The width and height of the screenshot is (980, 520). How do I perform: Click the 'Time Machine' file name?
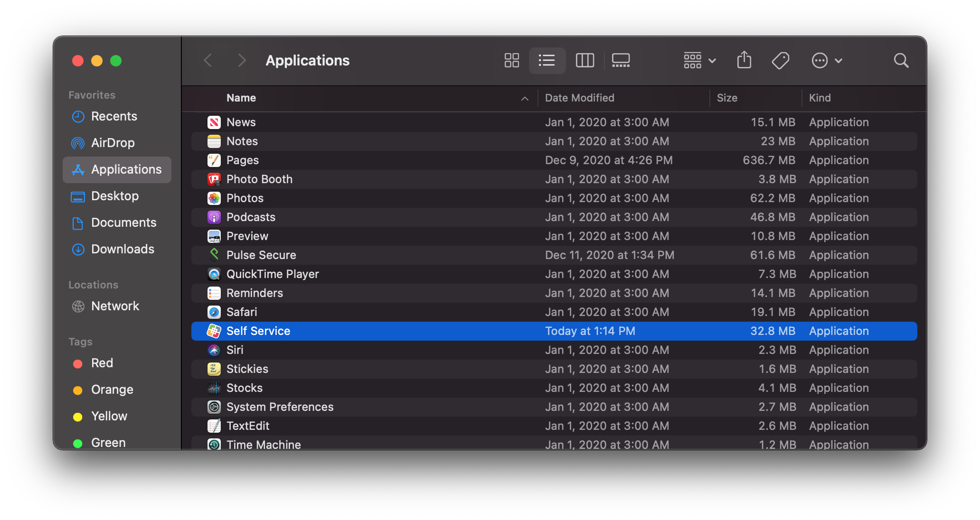264,445
